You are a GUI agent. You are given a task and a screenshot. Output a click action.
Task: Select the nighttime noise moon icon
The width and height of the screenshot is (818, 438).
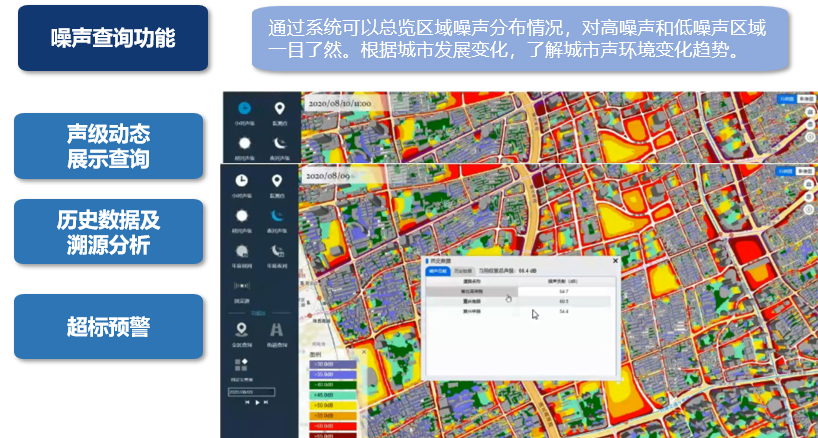coord(279,215)
